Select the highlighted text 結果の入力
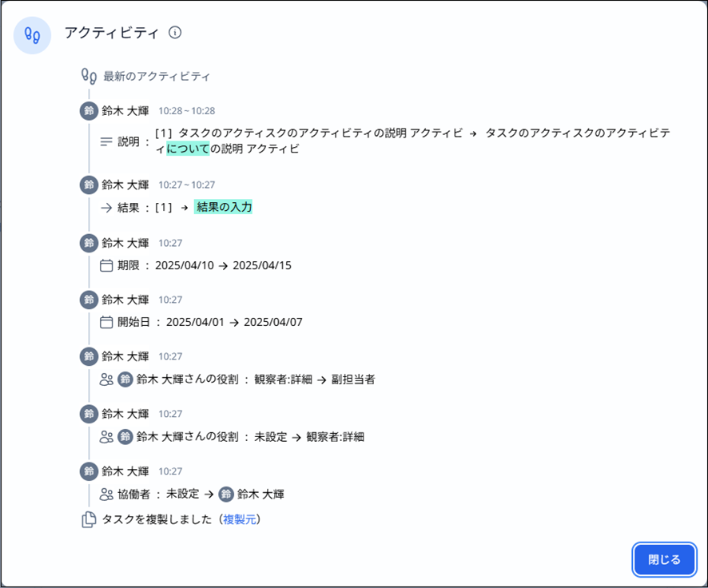 (223, 207)
